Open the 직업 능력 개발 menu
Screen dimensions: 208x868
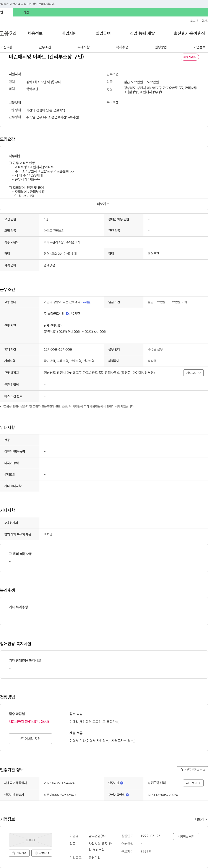(142, 33)
